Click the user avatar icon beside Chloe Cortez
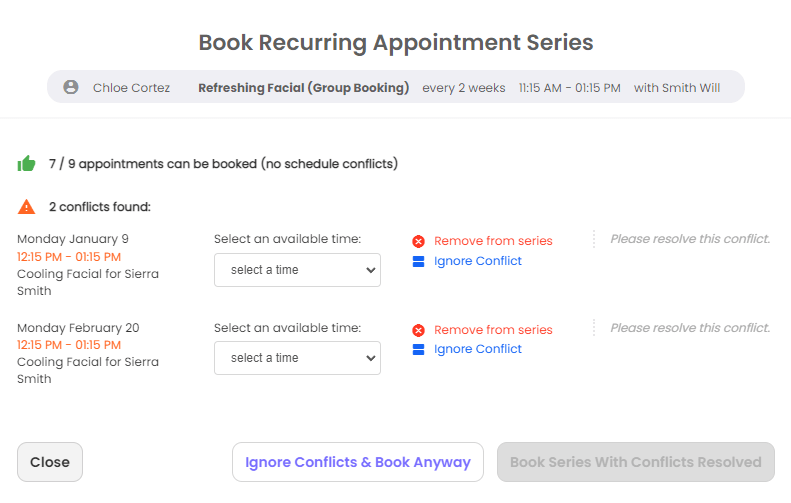 coord(71,88)
